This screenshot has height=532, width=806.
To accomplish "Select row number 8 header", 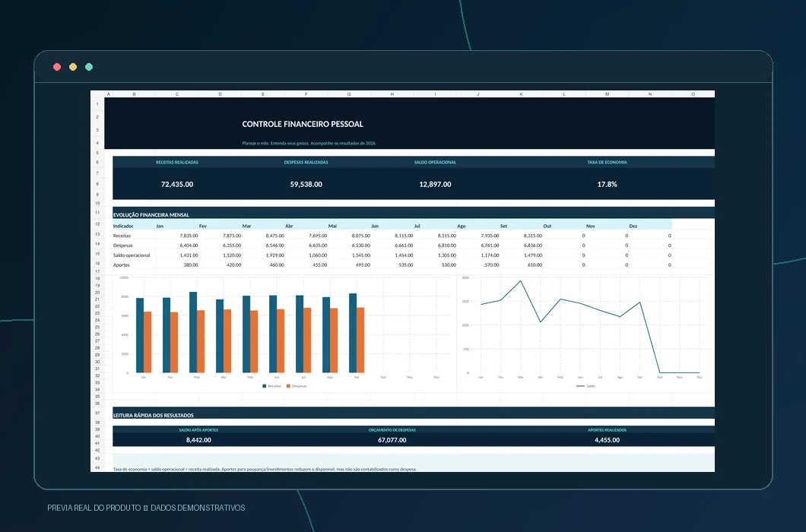I will click(x=97, y=183).
